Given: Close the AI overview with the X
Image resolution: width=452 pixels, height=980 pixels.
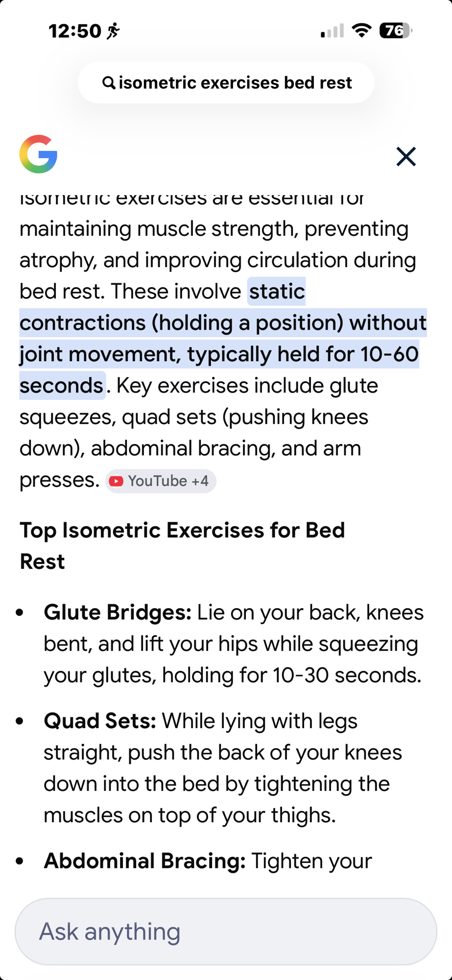Looking at the screenshot, I should pos(406,157).
